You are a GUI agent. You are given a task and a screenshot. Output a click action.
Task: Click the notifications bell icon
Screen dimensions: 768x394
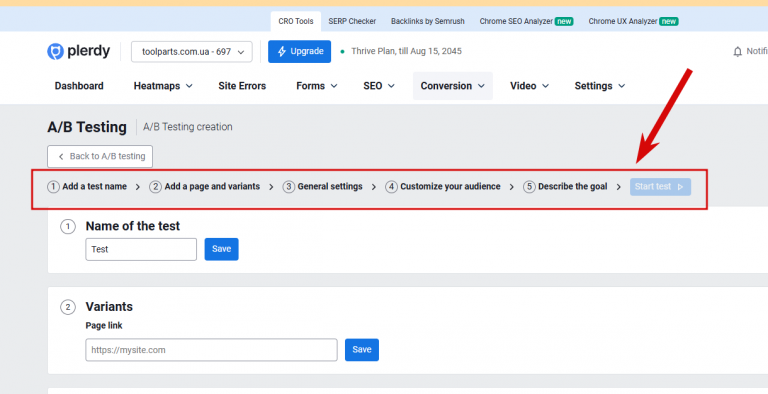738,51
